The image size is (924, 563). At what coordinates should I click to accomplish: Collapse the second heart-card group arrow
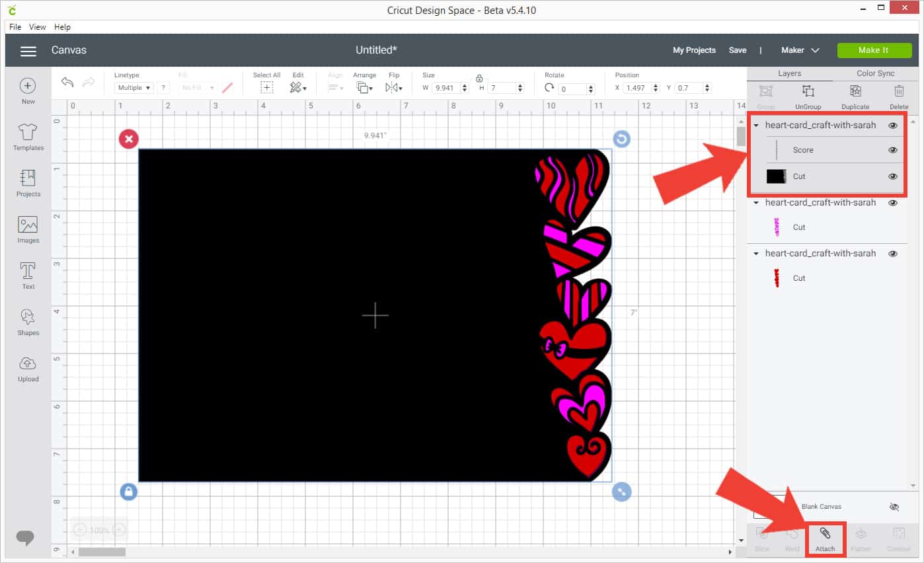click(756, 203)
